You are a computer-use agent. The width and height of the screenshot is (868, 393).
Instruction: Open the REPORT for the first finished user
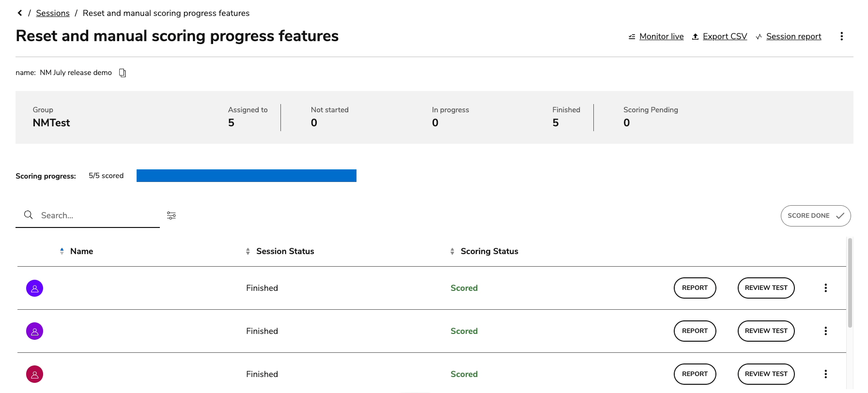click(695, 287)
